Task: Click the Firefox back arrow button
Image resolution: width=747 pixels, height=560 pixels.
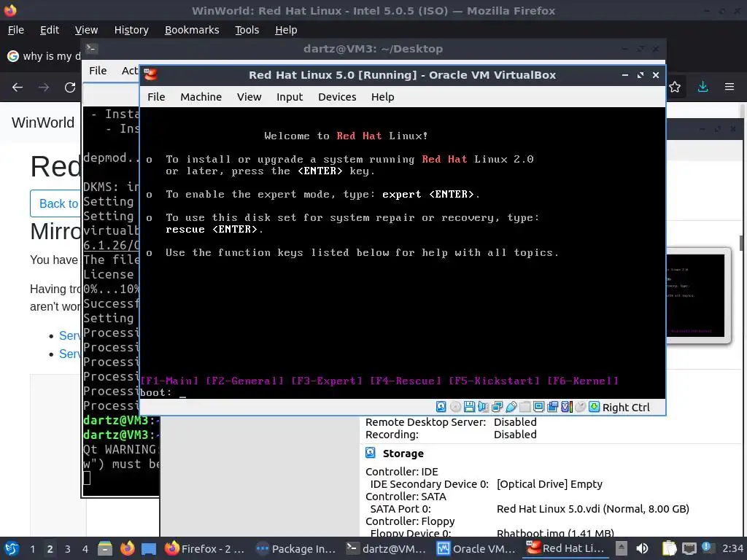Action: click(x=18, y=87)
